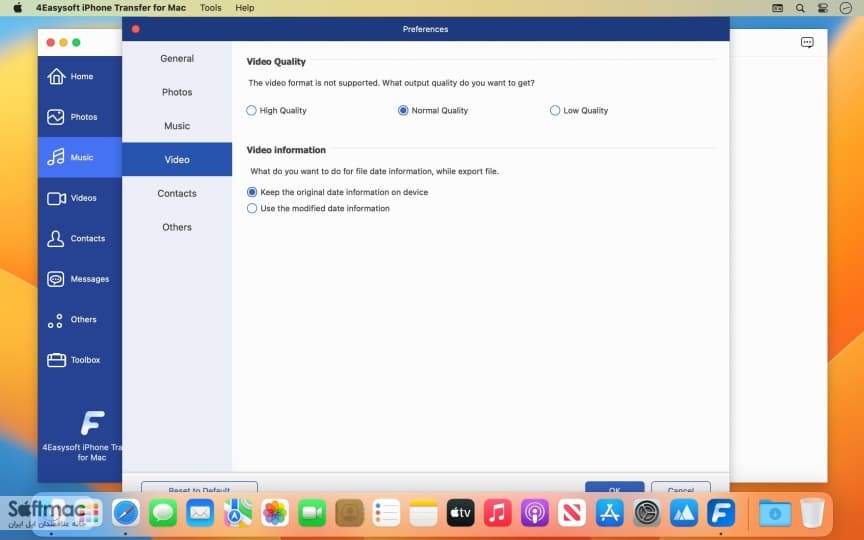The height and width of the screenshot is (540, 864).
Task: Open Trash in the Dock
Action: coord(812,513)
